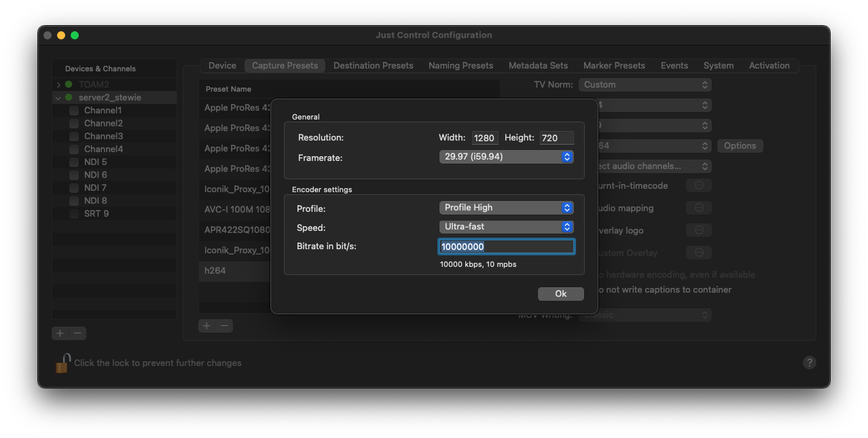
Task: Toggle the Channel4 checkbox
Action: pos(74,149)
